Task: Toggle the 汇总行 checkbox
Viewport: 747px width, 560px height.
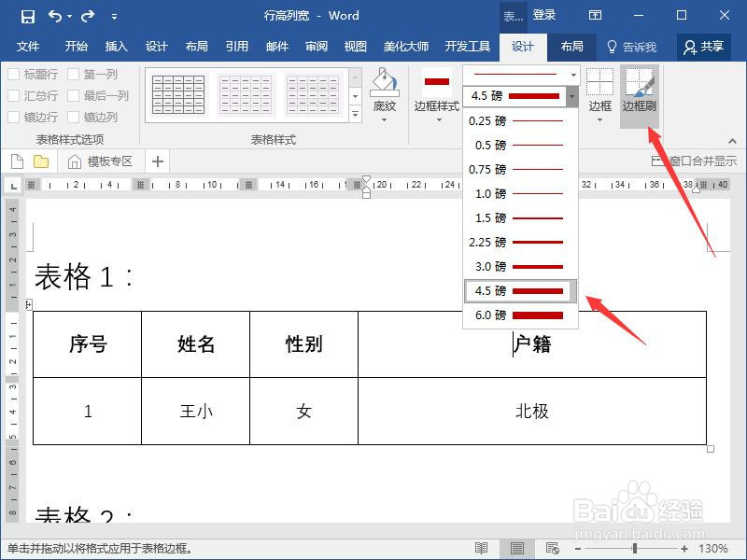Action: (13, 96)
